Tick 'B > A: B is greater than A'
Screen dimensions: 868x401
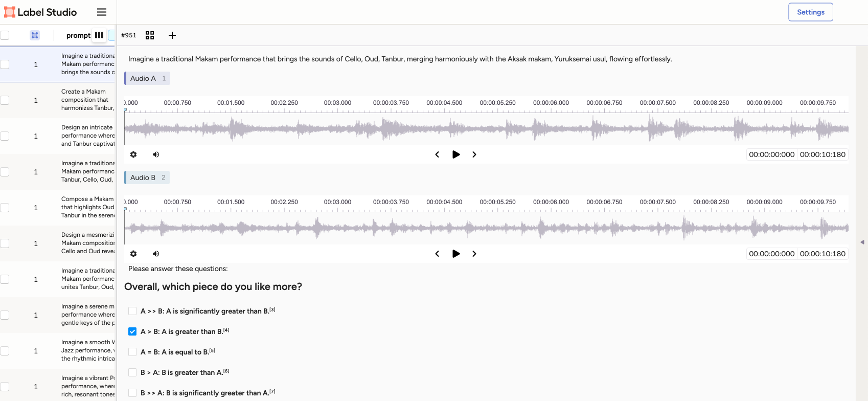coord(132,372)
